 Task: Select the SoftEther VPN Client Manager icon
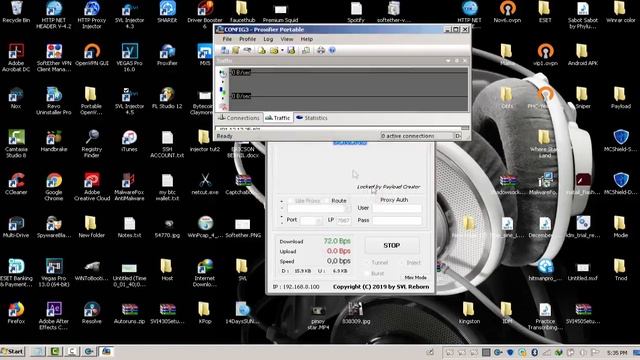coord(54,58)
